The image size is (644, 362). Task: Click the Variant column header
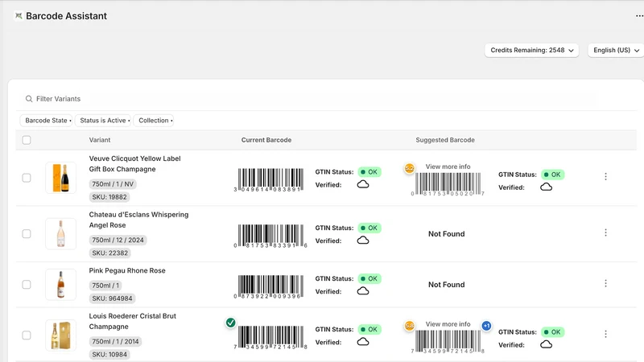100,140
